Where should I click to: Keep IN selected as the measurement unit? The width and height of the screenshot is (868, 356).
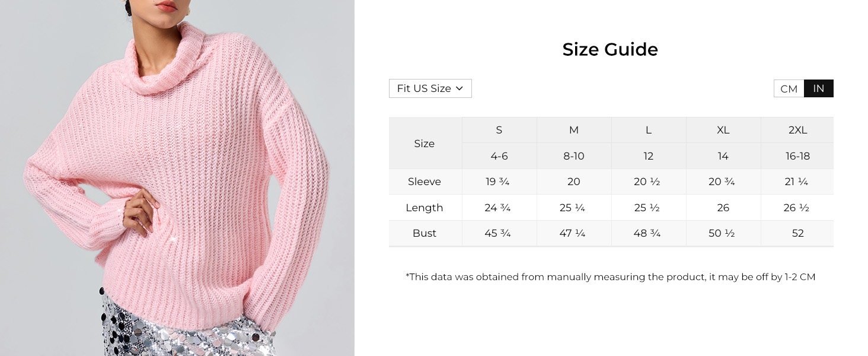(819, 88)
